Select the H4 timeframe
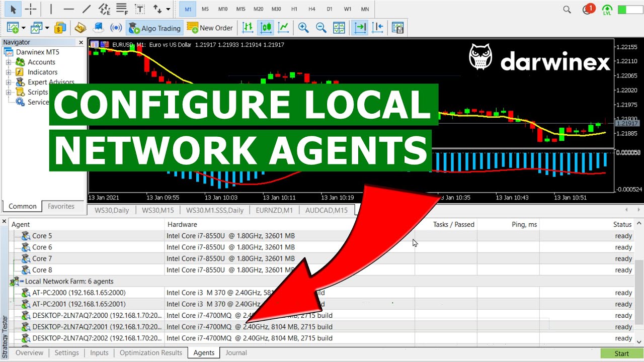Viewport: 644px width, 362px height. click(312, 9)
